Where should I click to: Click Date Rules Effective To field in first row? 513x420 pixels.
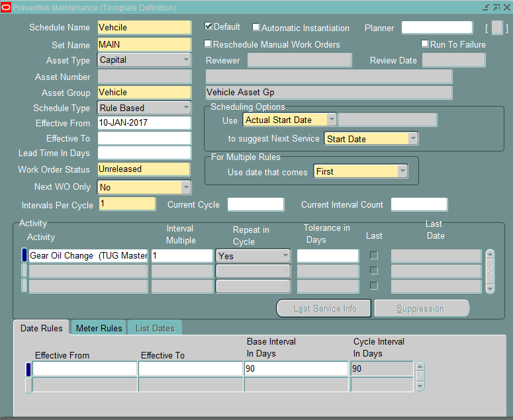[x=190, y=368]
